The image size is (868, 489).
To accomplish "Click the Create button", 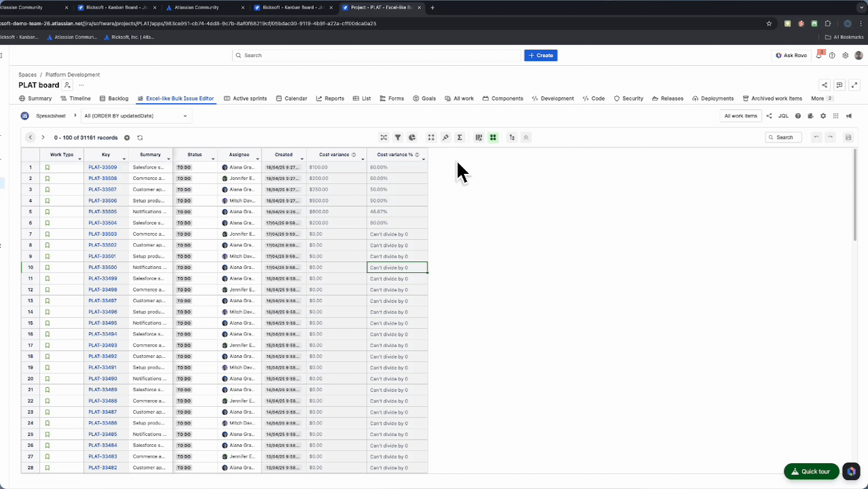I will pos(541,55).
